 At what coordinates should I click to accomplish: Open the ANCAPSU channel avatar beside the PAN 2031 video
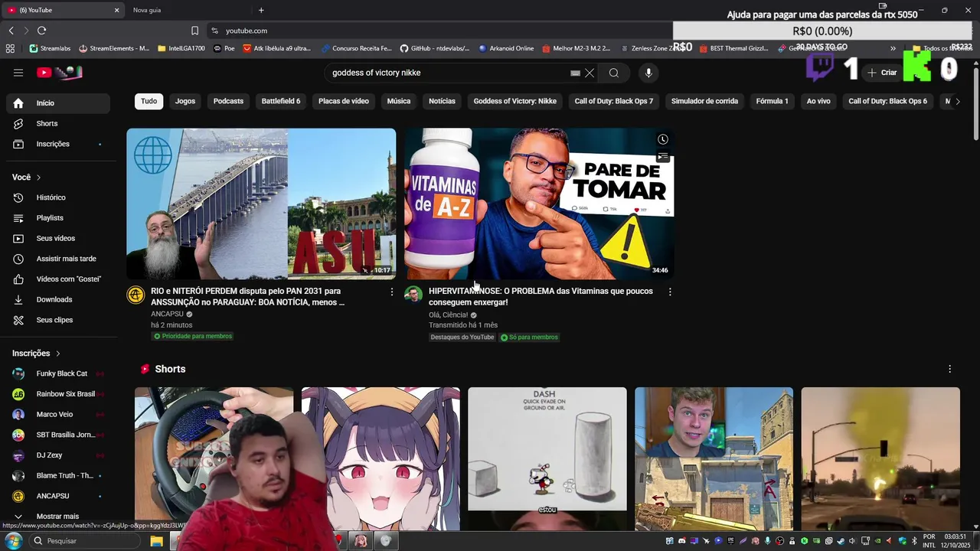136,295
